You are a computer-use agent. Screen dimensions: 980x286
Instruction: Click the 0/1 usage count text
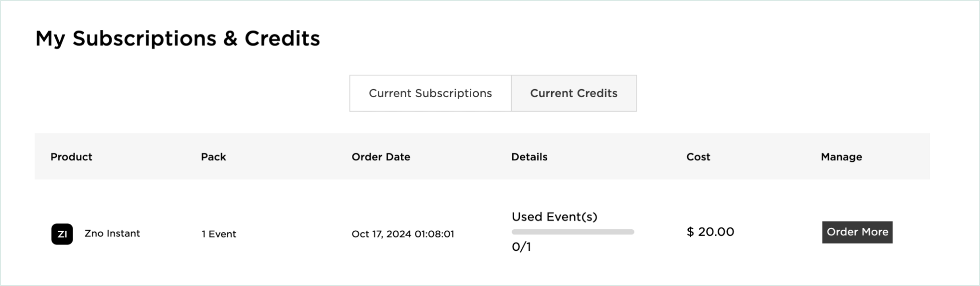point(521,247)
